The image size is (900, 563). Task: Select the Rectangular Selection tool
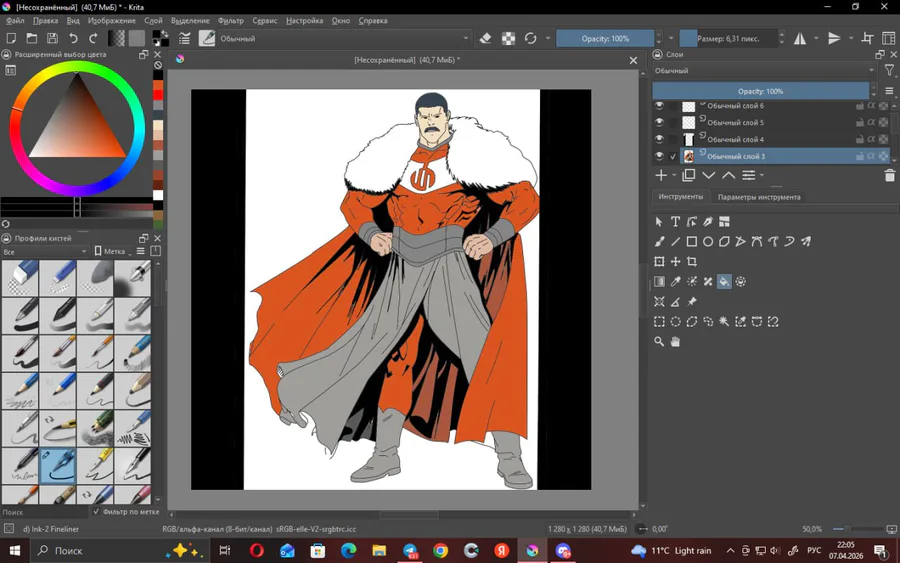click(659, 322)
